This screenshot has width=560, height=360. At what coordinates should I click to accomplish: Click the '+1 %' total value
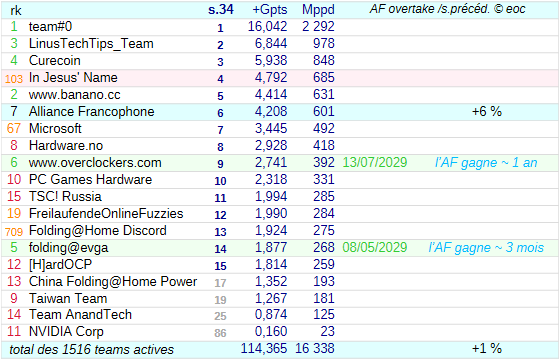(487, 349)
